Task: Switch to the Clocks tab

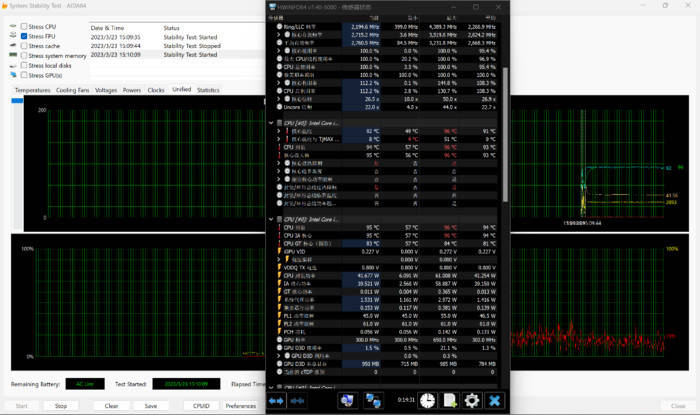Action: pyautogui.click(x=156, y=90)
